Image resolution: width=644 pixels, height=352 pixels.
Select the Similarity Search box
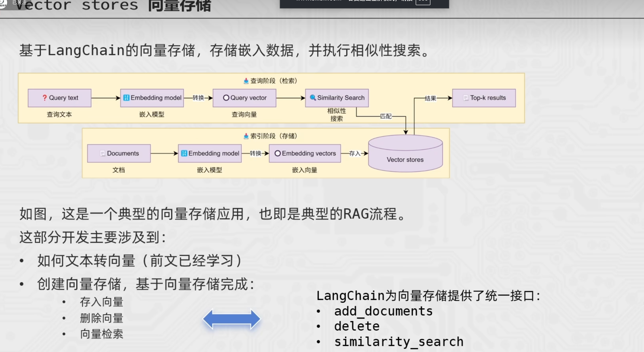point(337,98)
